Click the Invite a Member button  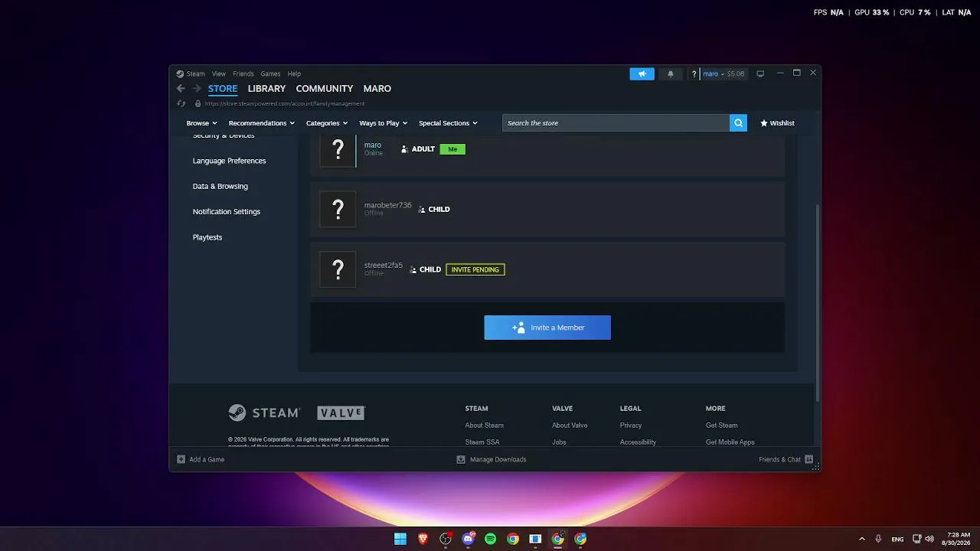coord(547,328)
